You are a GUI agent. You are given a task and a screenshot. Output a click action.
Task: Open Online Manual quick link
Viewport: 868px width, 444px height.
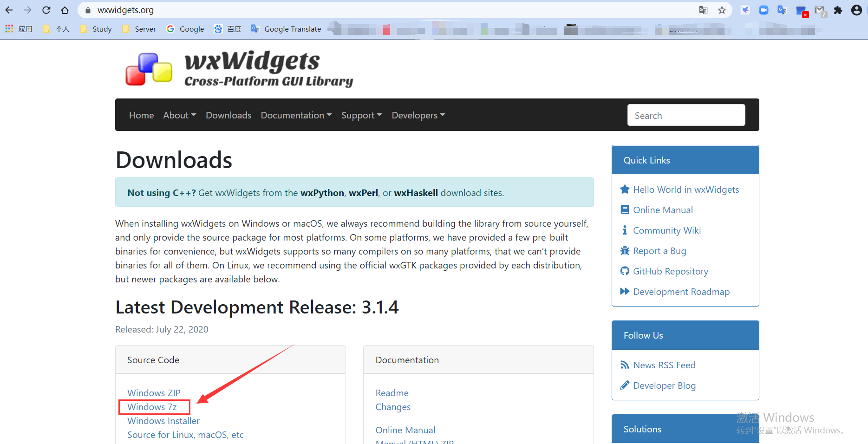663,210
